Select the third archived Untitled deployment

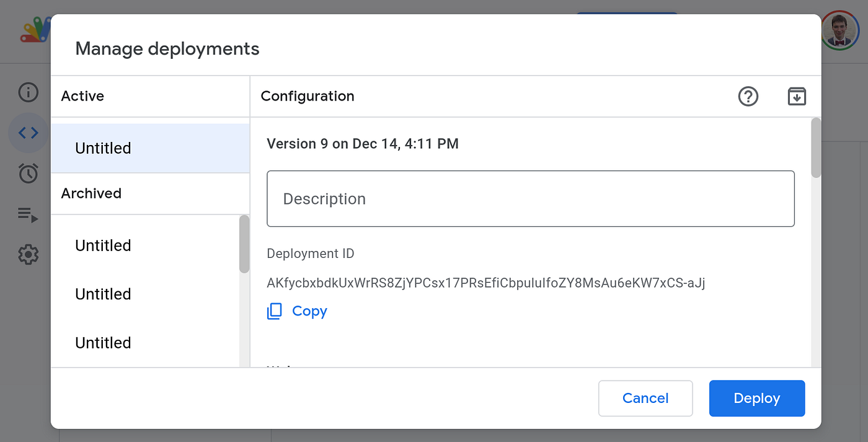click(x=145, y=343)
